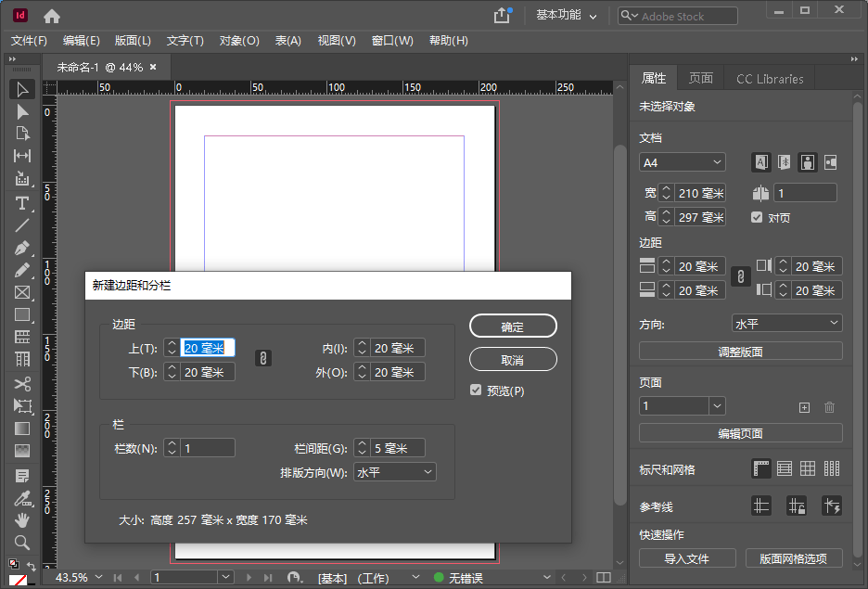The width and height of the screenshot is (868, 589).
Task: Select the Selection tool arrow
Action: (x=22, y=89)
